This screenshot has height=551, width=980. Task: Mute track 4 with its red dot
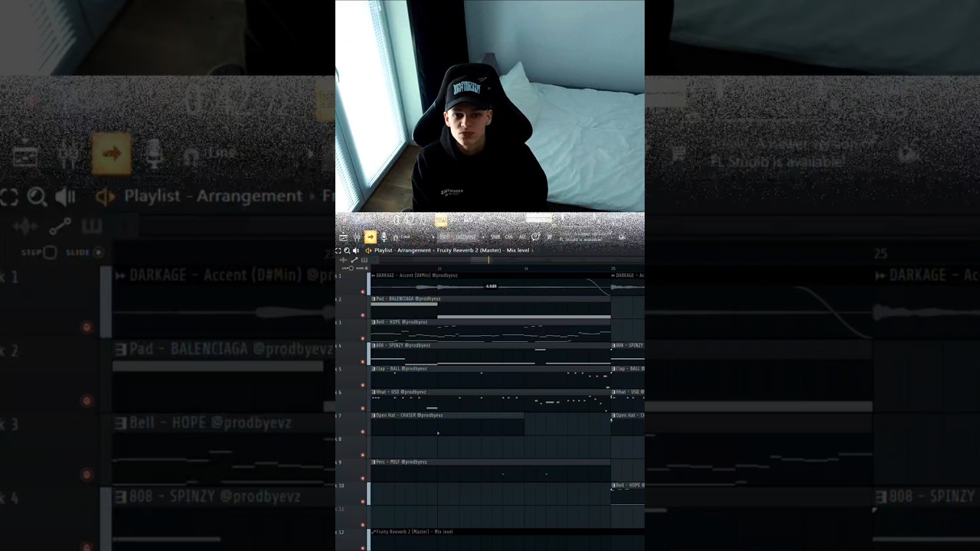(363, 361)
